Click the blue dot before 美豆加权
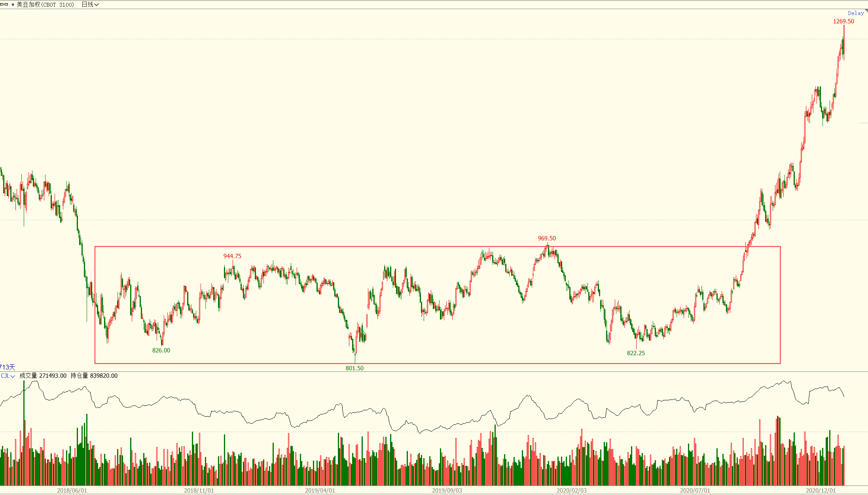The image size is (868, 495). point(13,5)
